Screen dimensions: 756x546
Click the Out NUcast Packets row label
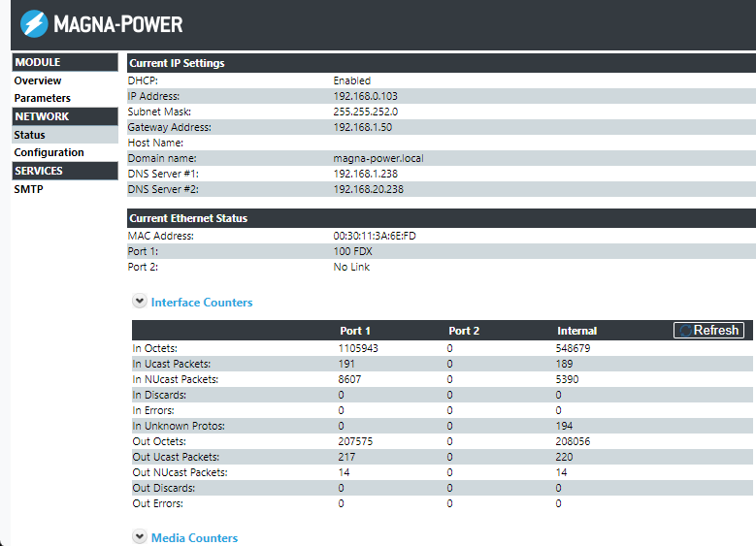coord(180,472)
